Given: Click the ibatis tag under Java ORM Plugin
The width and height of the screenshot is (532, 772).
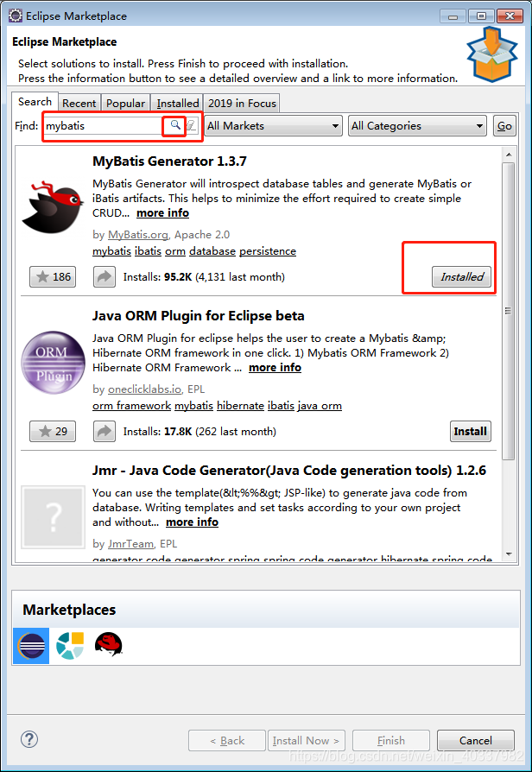Looking at the screenshot, I should point(281,406).
